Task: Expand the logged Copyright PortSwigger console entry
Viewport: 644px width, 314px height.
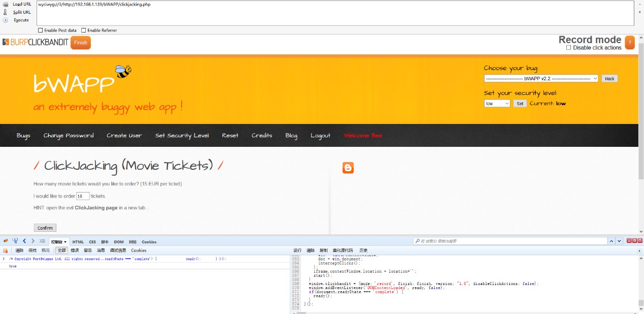Action: click(x=4, y=259)
